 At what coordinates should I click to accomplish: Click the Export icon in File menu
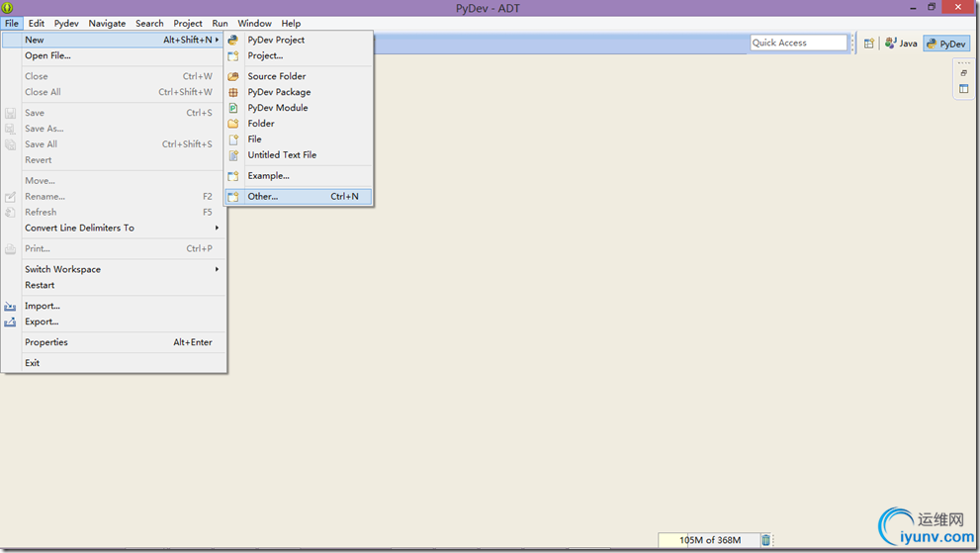(x=10, y=322)
